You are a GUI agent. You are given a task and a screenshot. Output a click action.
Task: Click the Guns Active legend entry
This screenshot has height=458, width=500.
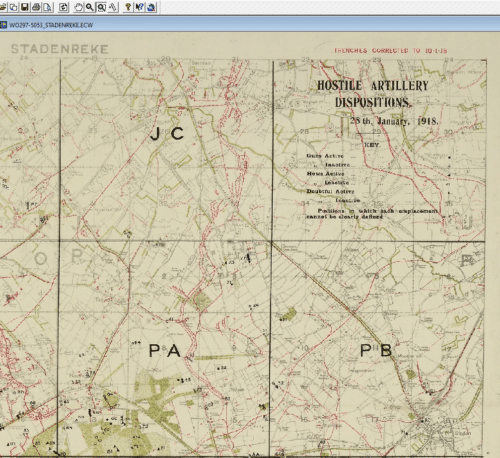pyautogui.click(x=325, y=156)
